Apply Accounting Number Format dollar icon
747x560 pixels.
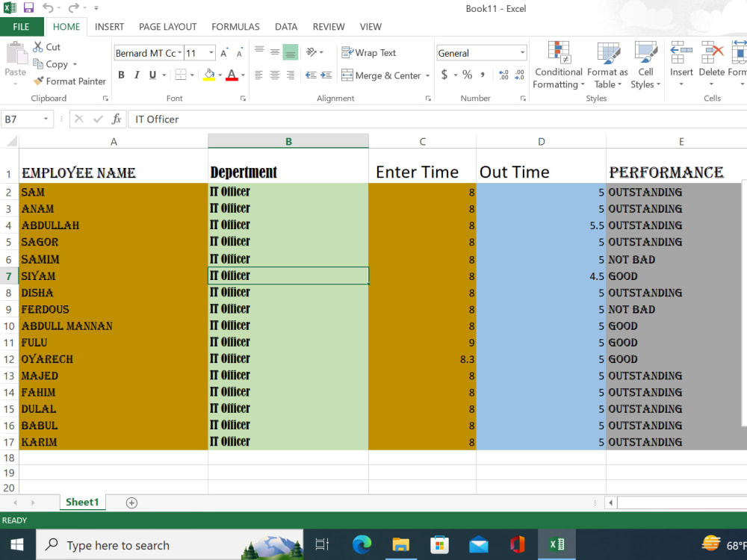444,75
